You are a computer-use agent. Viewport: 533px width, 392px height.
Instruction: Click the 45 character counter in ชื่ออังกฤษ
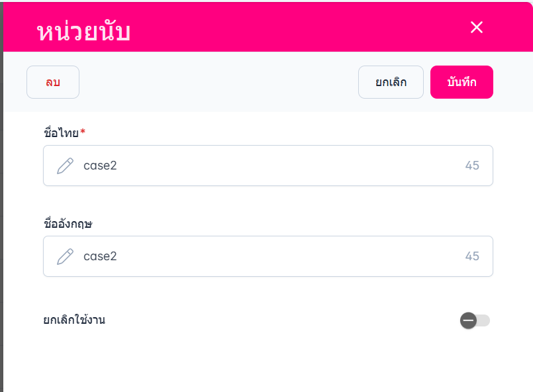coord(472,256)
